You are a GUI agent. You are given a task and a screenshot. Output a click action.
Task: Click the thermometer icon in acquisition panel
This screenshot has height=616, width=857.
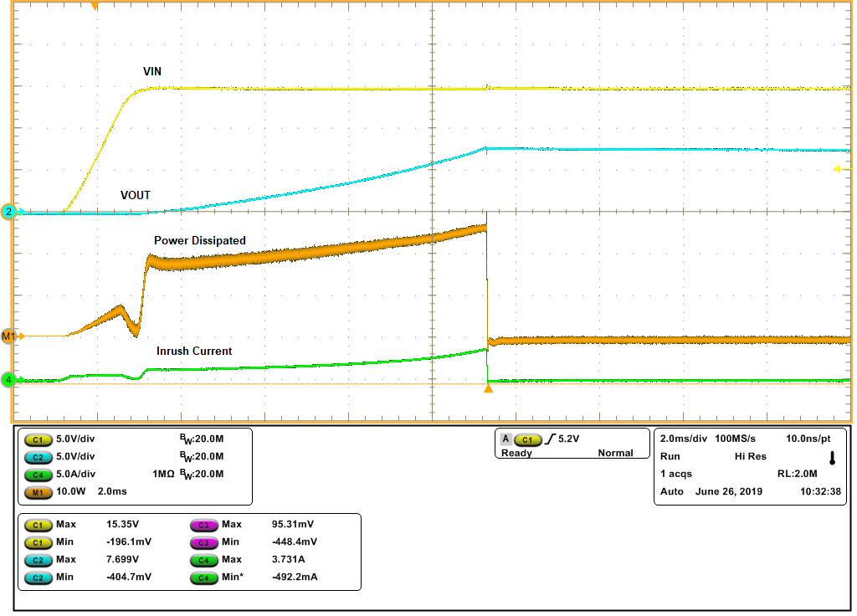point(832,458)
